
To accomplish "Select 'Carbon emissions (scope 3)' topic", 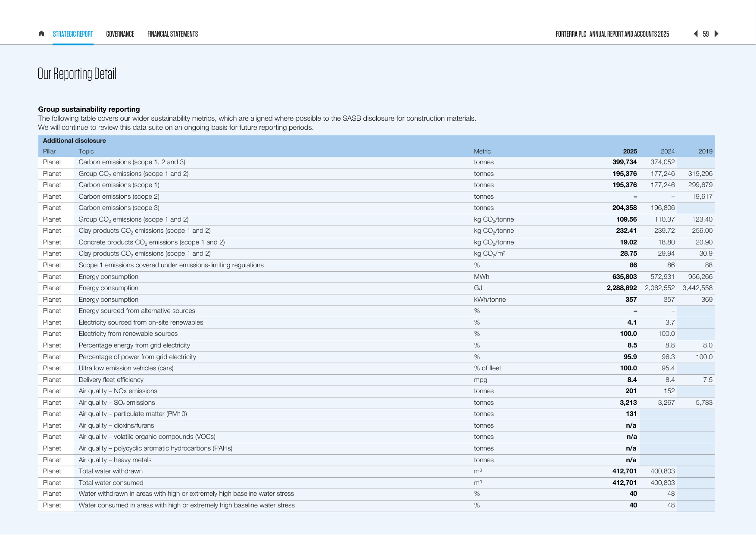I will 119,208.
